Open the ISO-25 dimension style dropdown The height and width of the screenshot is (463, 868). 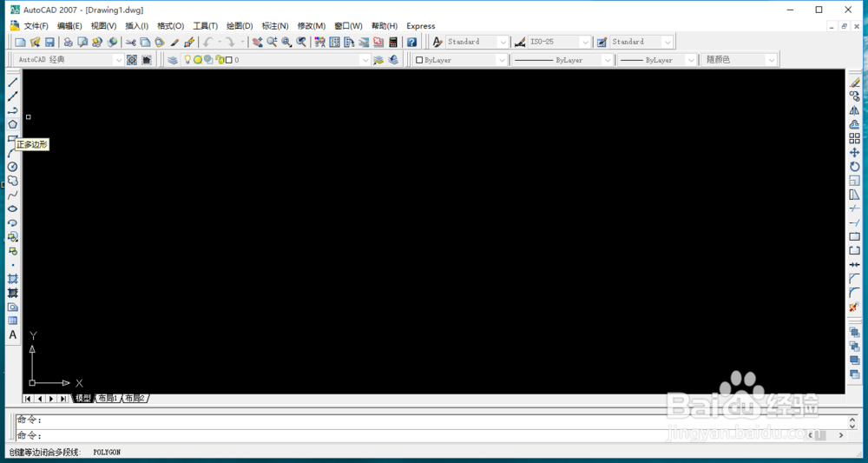[x=585, y=42]
